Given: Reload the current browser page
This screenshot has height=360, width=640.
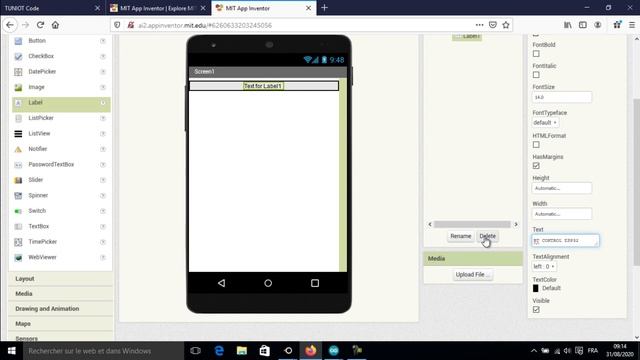Looking at the screenshot, I should point(40,25).
